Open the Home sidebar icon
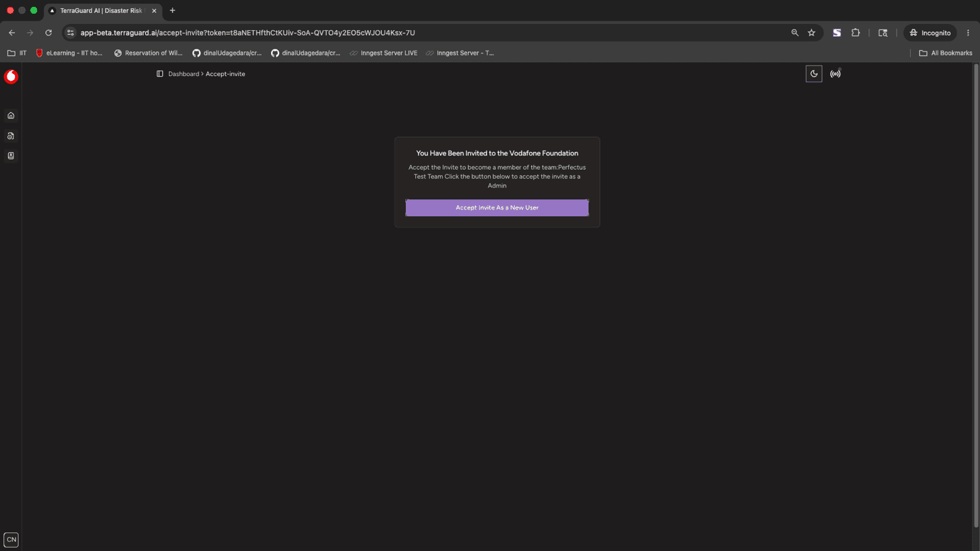 (11, 115)
